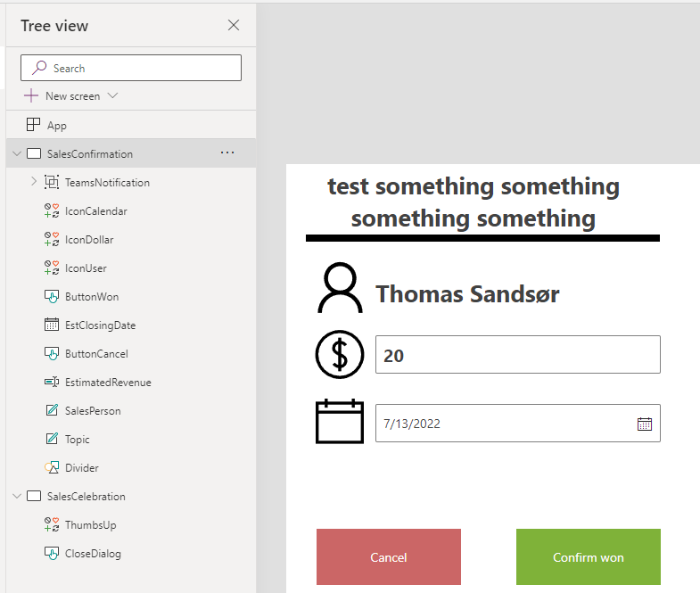This screenshot has width=700, height=593.
Task: Open the SalesConfirmation ellipsis options menu
Action: (227, 153)
